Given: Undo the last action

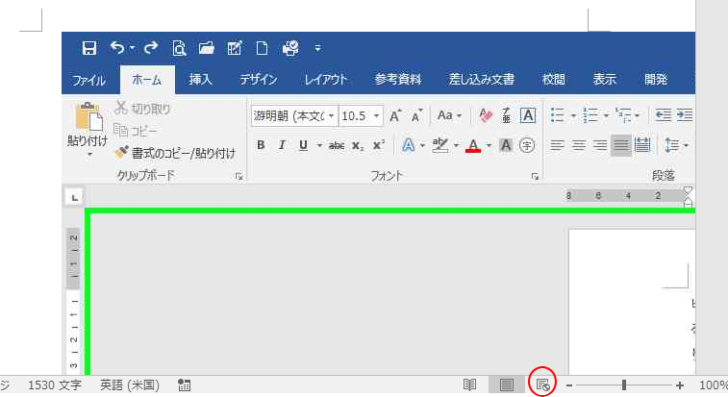Looking at the screenshot, I should (117, 47).
